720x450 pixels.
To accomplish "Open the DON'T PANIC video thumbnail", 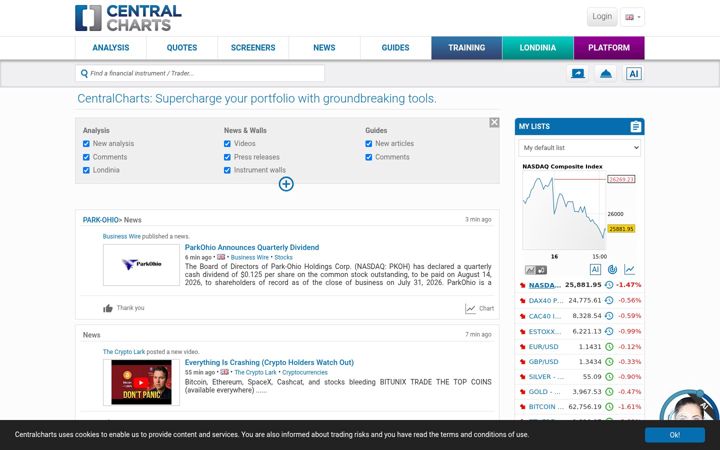I will [x=141, y=382].
